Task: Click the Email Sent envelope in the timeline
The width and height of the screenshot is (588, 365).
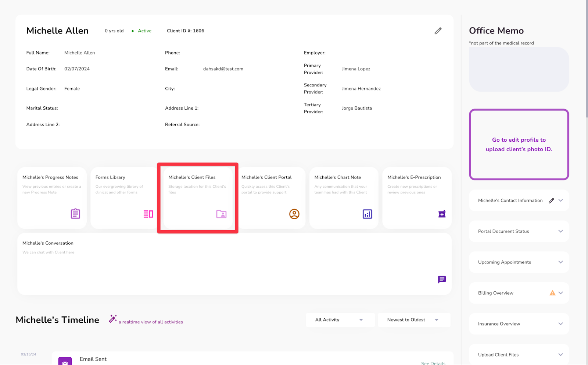Action: 65,361
